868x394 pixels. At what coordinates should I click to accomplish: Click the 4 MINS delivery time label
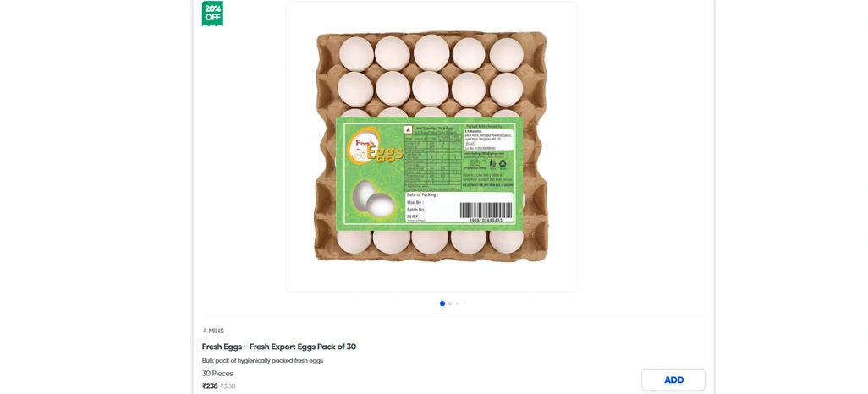(x=213, y=331)
